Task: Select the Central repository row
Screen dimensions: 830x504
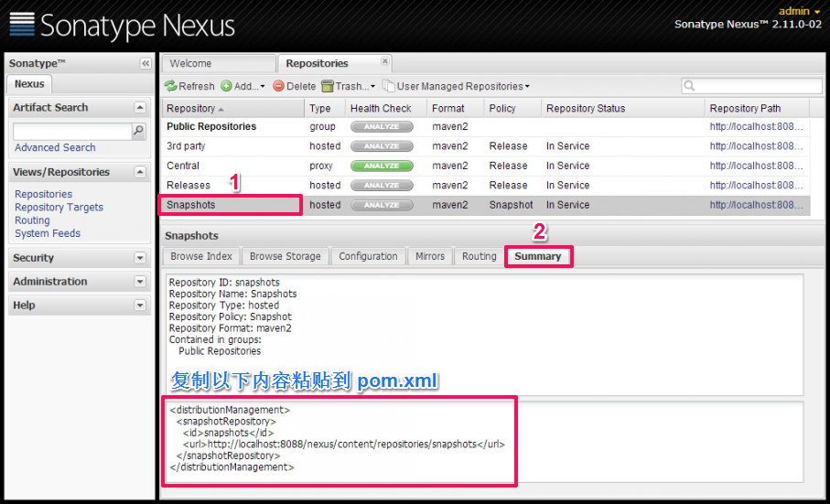Action: (x=485, y=166)
